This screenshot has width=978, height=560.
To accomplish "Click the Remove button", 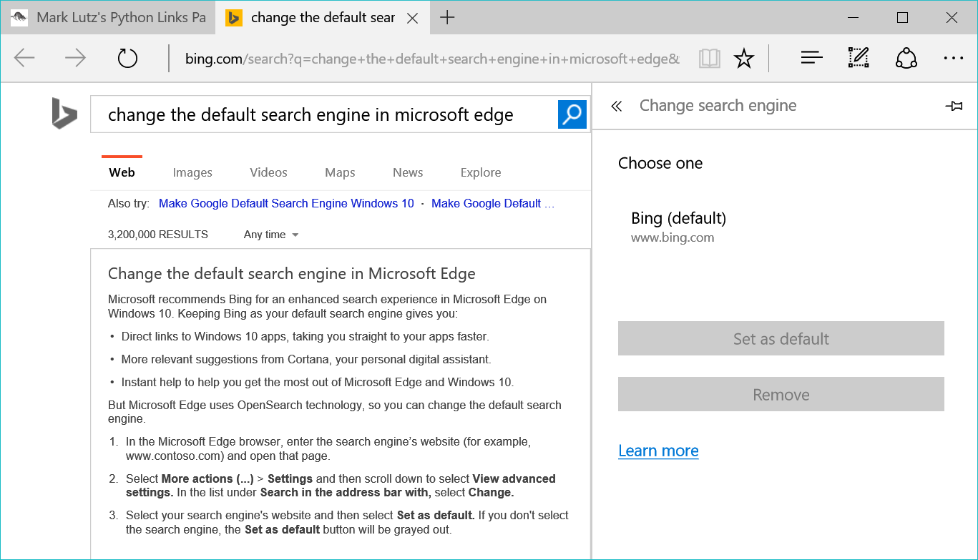I will 781,394.
